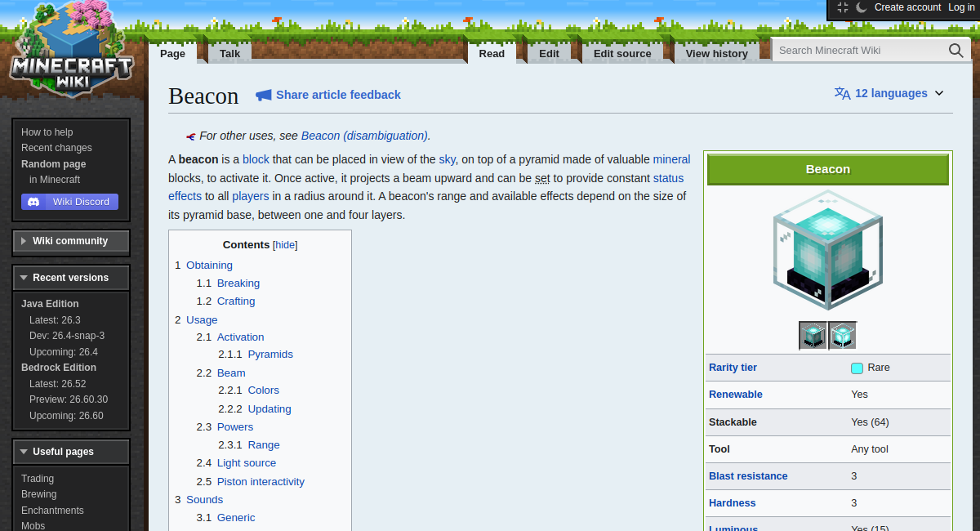Open the Renewable infobox link
The width and height of the screenshot is (980, 531).
[736, 395]
